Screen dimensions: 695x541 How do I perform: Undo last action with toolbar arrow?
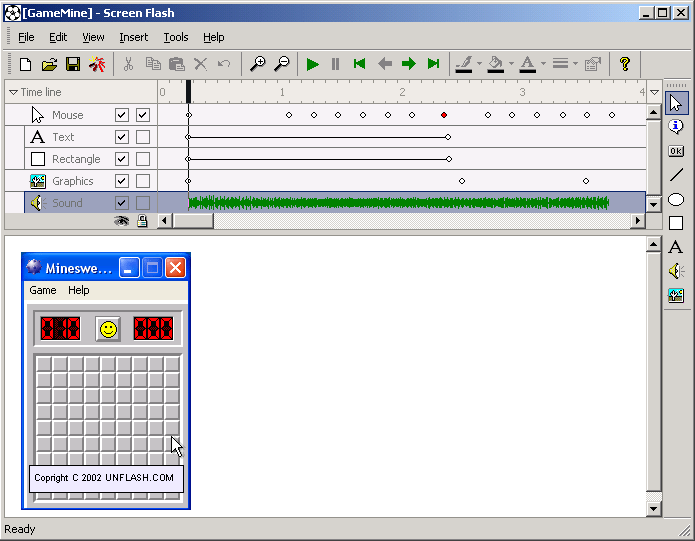point(224,64)
